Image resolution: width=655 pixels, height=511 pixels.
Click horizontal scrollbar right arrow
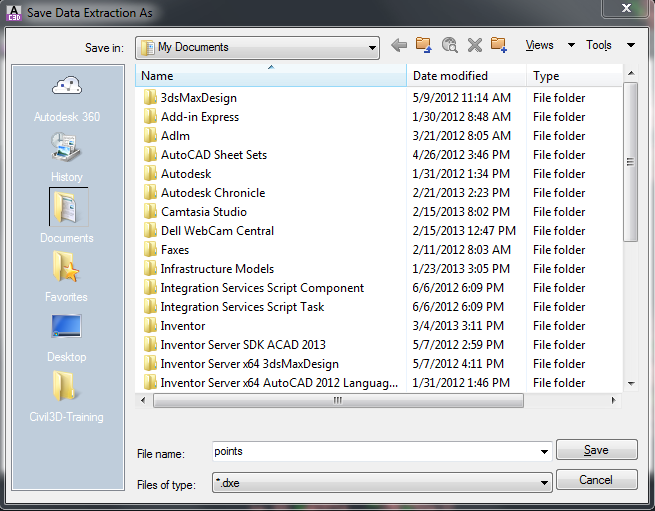613,400
